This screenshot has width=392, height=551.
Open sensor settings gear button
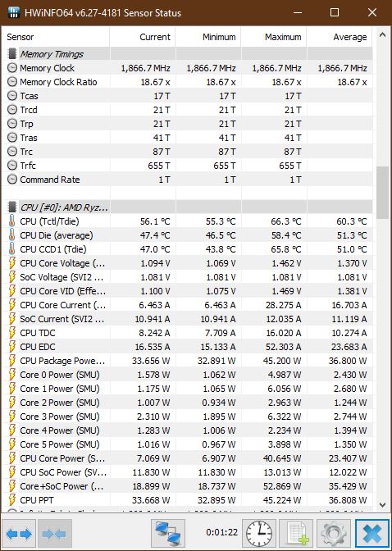[x=333, y=534]
